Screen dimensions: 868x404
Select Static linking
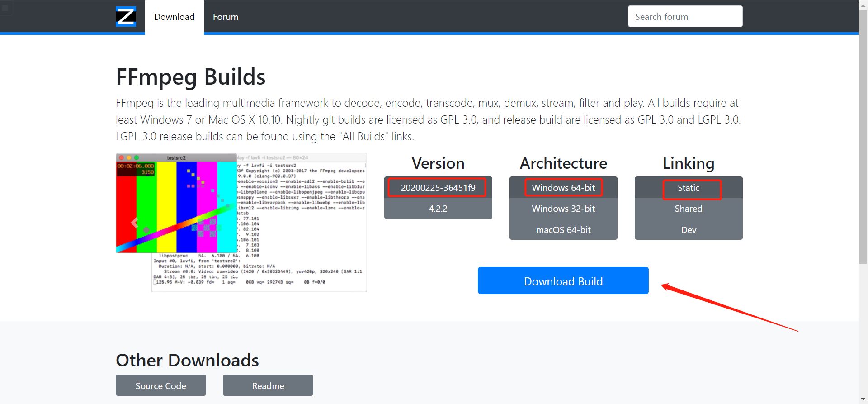coord(689,188)
